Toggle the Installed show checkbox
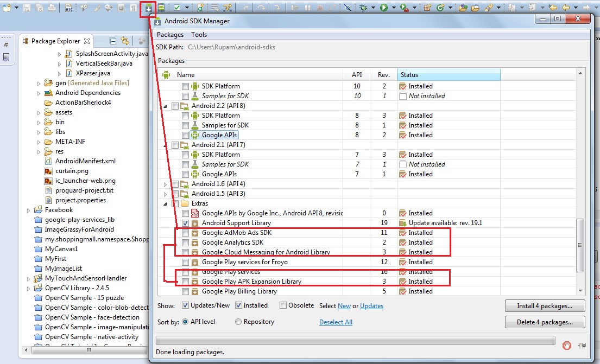600x364 pixels. [x=238, y=305]
